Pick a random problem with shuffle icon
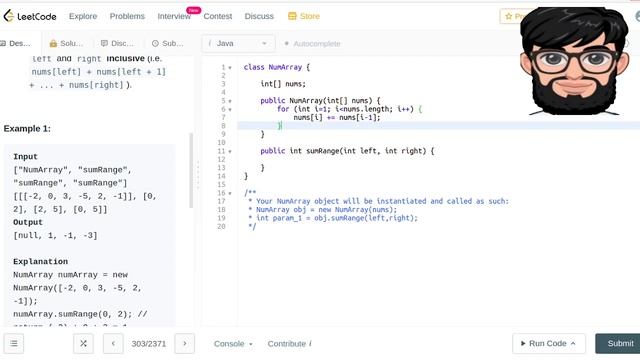640x360 pixels. tap(83, 344)
